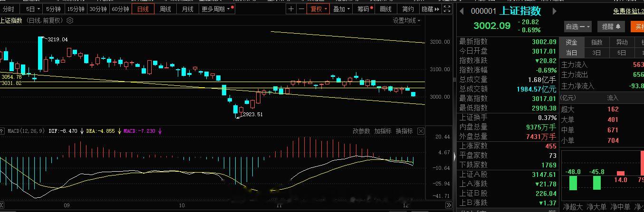The height and width of the screenshot is (212, 644).
Task: Click the 下跌家数 1769 row
Action: pyautogui.click(x=507, y=165)
